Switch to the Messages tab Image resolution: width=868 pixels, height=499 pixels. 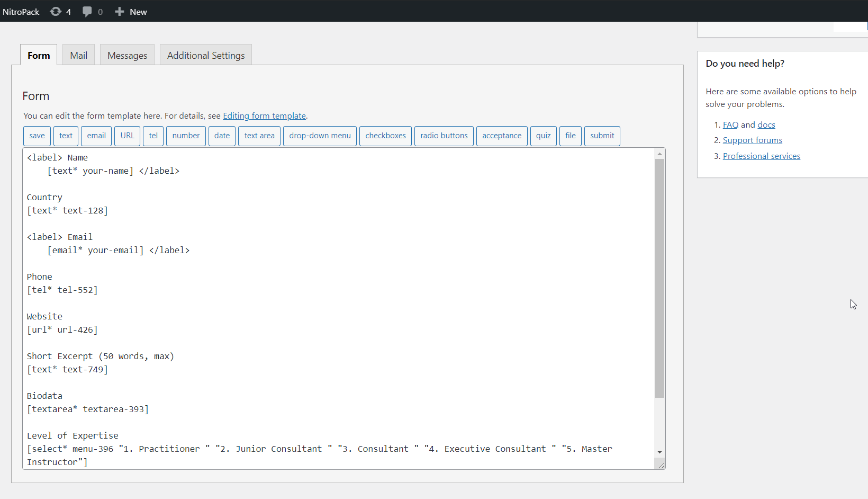[x=127, y=55]
